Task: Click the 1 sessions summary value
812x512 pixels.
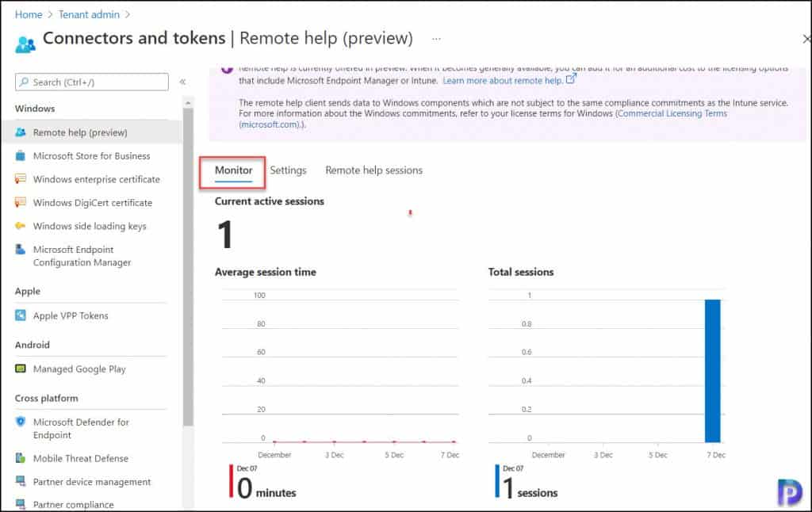Action: click(530, 488)
